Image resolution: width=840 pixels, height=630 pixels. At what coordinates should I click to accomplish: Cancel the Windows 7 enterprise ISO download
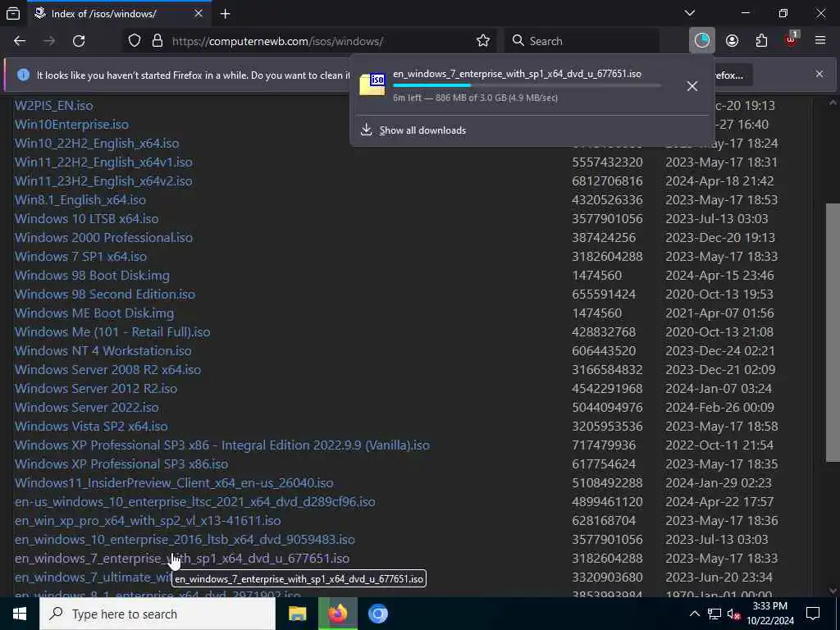[x=692, y=86]
